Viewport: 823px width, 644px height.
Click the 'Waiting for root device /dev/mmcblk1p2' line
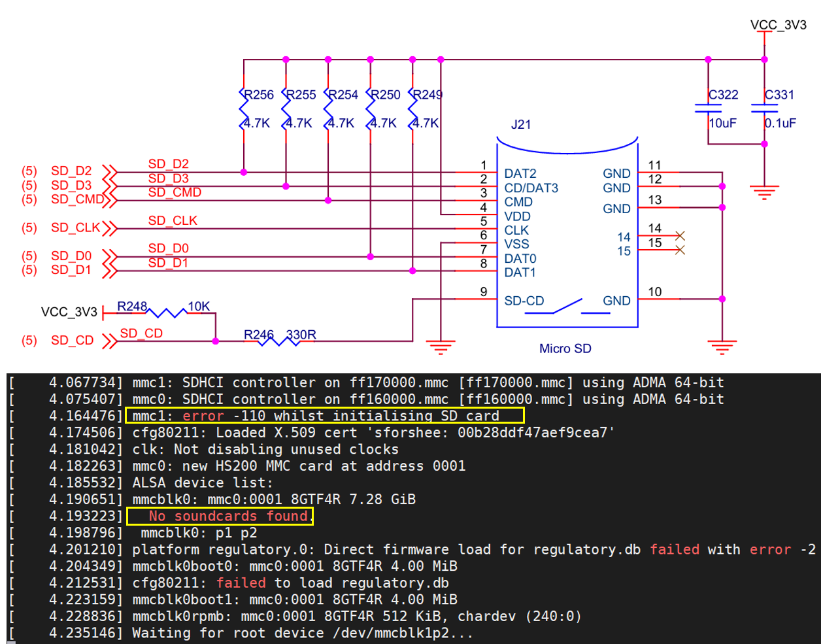click(x=303, y=633)
